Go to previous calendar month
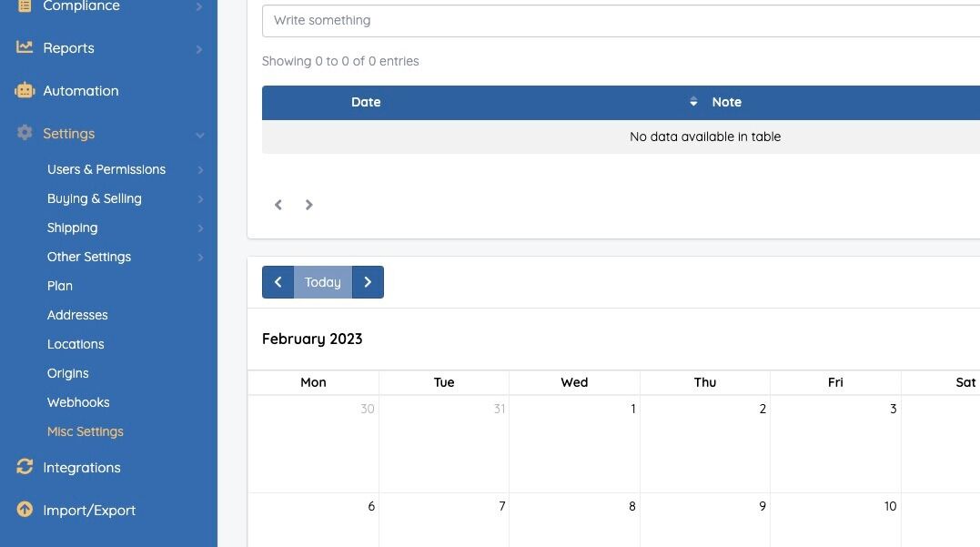This screenshot has width=980, height=547. pos(278,282)
